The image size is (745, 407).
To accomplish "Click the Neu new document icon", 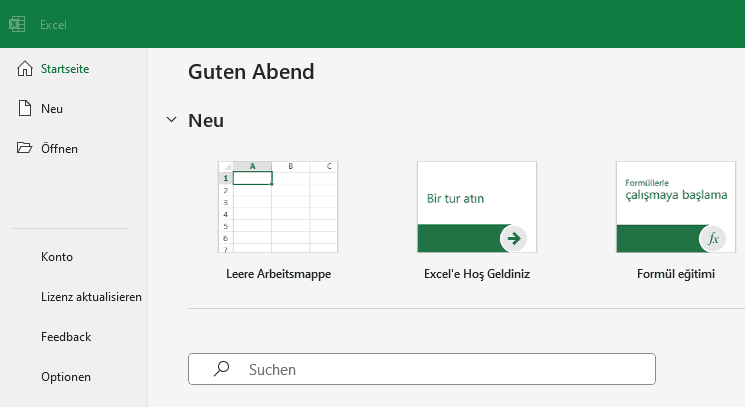I will (25, 108).
